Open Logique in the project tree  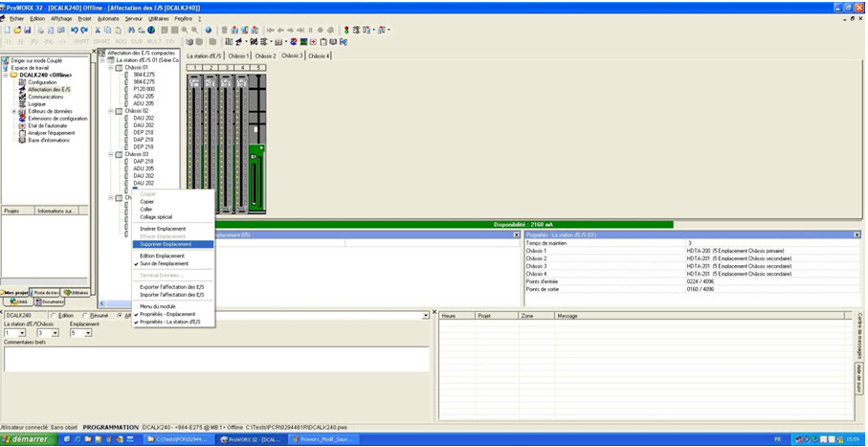tap(37, 103)
